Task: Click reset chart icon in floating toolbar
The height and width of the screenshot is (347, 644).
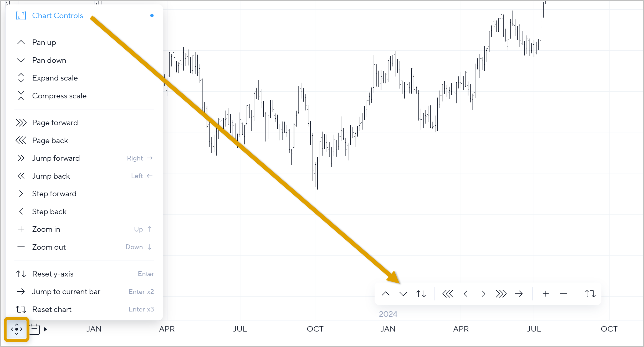Action: tap(590, 294)
